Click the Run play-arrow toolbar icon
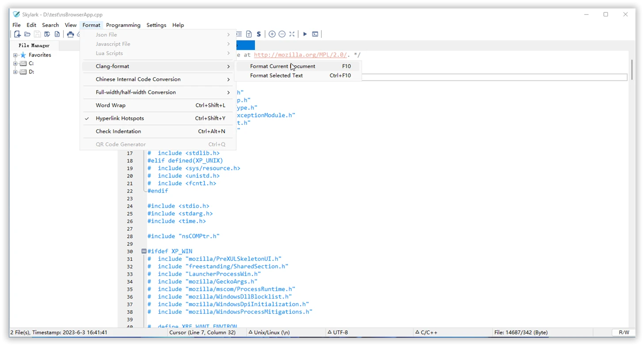The width and height of the screenshot is (644, 346). tap(305, 34)
